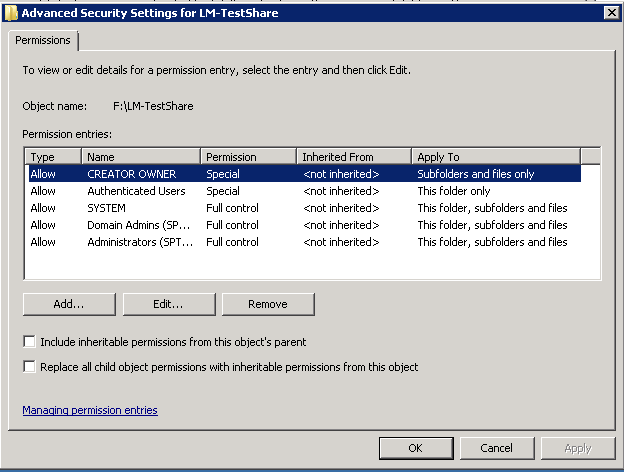The height and width of the screenshot is (472, 624).
Task: Open the Permissions tab
Action: (x=43, y=40)
